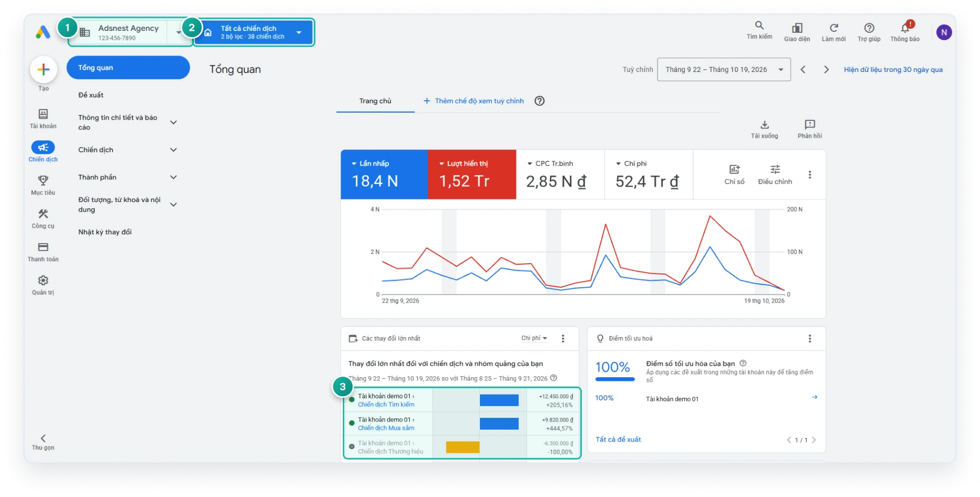Open Adsnest Agency account selector
Image resolution: width=980 pixels, height=497 pixels.
[131, 32]
